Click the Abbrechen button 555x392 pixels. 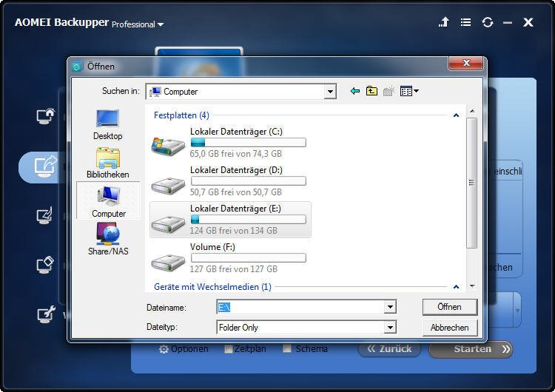click(449, 328)
